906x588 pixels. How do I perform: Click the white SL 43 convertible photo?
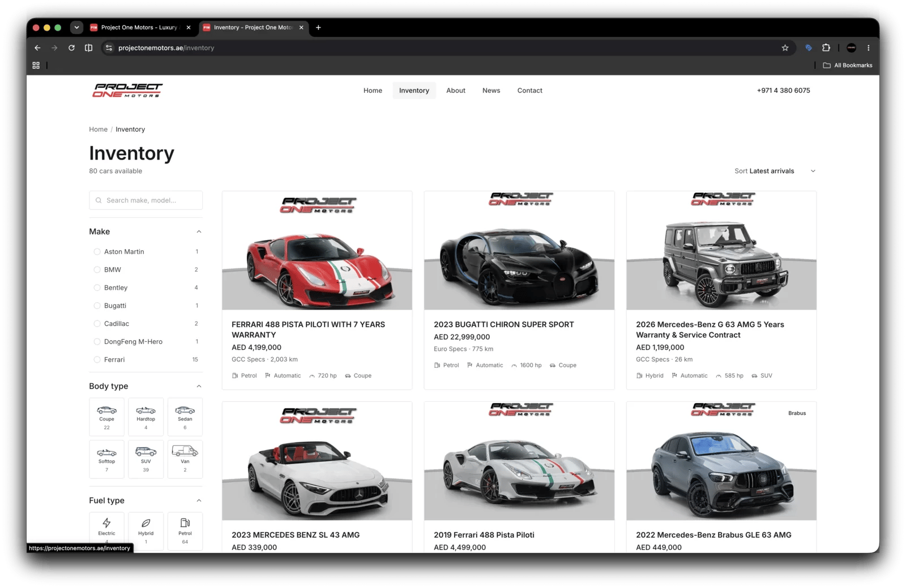click(x=317, y=461)
